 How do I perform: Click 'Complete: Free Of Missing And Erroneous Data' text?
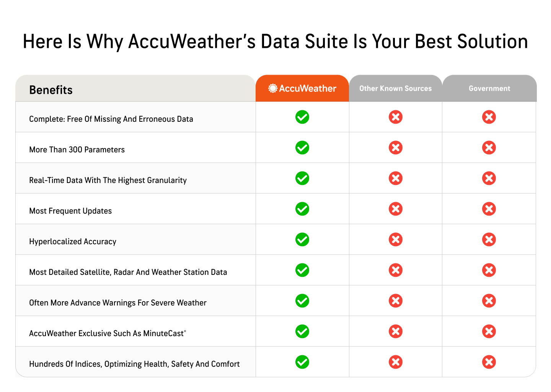(111, 119)
